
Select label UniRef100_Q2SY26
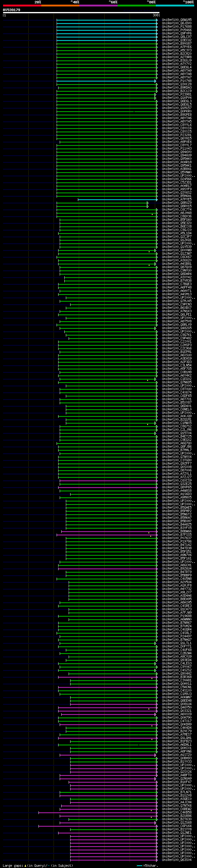coord(177,772)
